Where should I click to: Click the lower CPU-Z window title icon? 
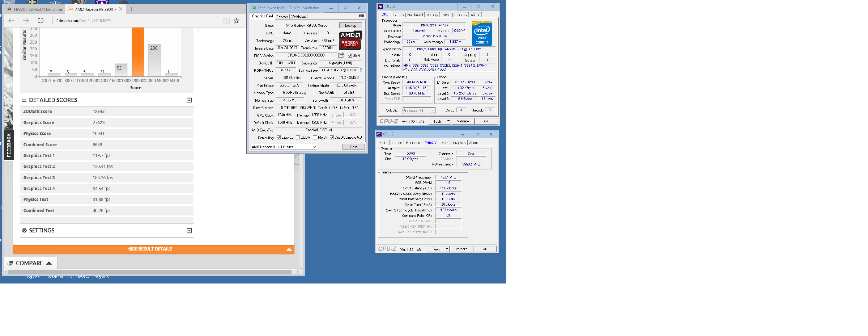tap(379, 134)
